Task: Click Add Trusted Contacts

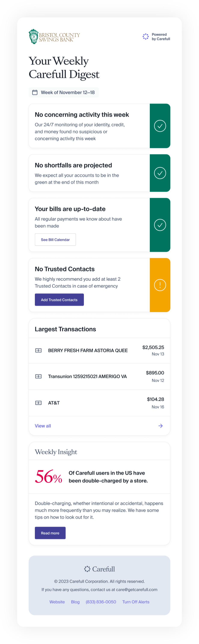Action: (59, 300)
